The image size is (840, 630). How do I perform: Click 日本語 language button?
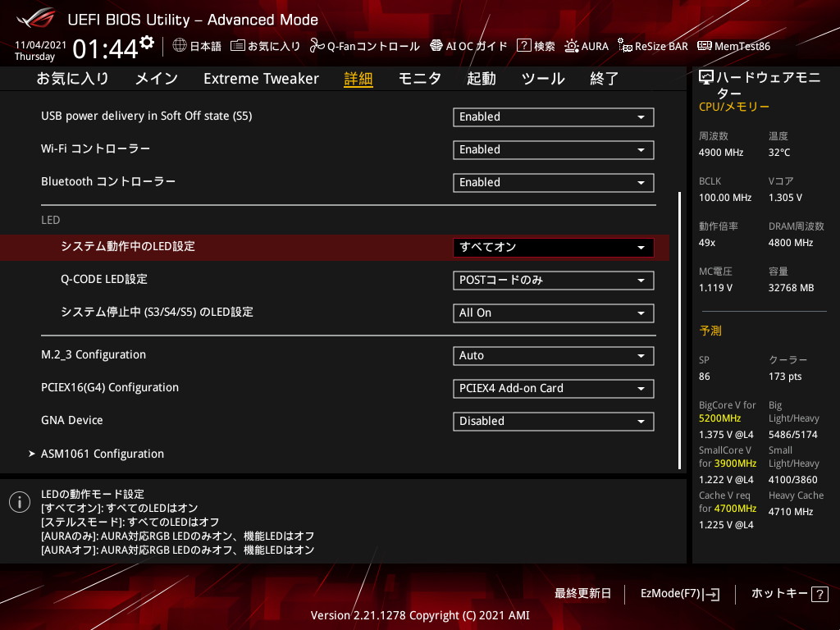[197, 46]
